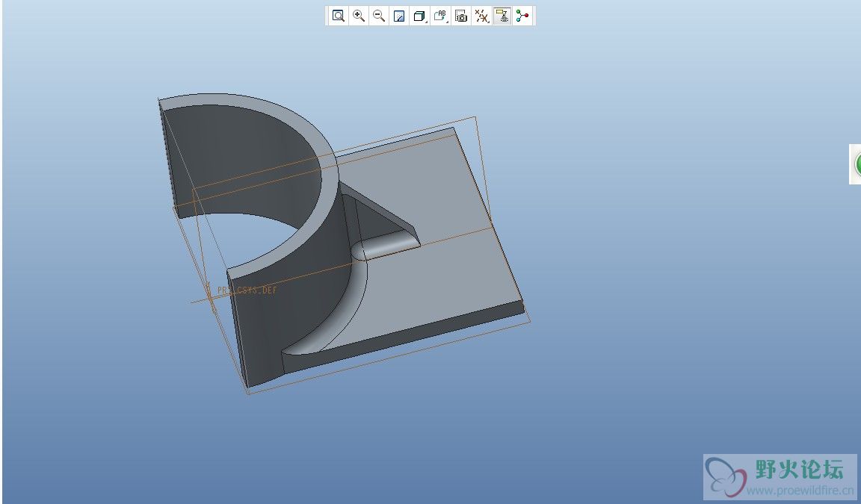The image size is (861, 504).
Task: Toggle the Spin Center display
Action: [x=522, y=16]
